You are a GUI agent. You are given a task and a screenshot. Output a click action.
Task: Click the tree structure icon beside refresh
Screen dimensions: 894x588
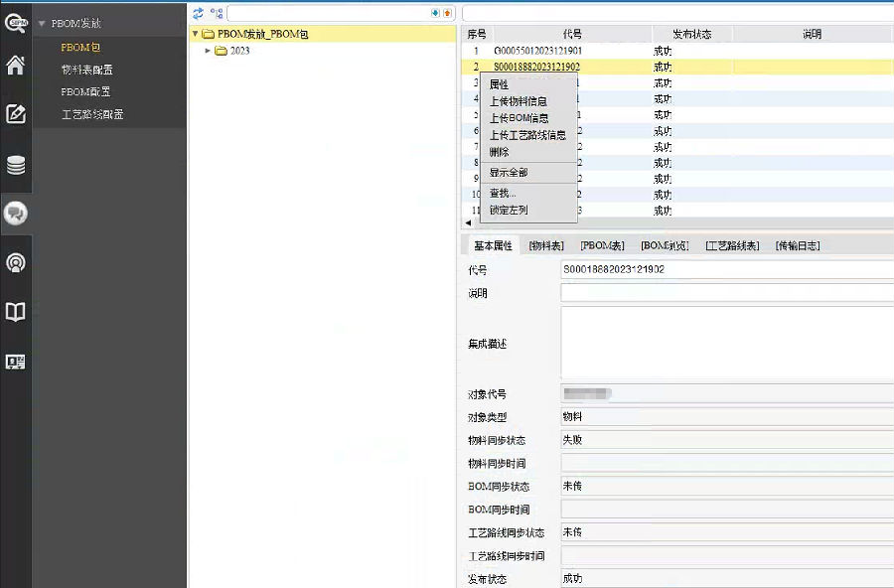coord(216,13)
